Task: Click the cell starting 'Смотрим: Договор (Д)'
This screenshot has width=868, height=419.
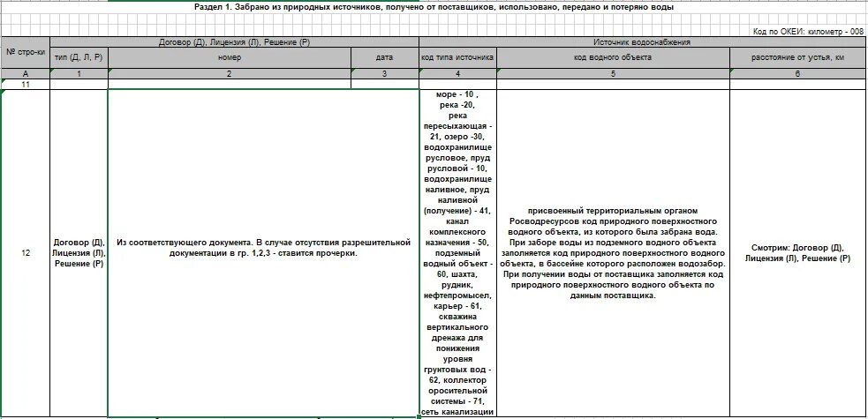Action: point(797,253)
